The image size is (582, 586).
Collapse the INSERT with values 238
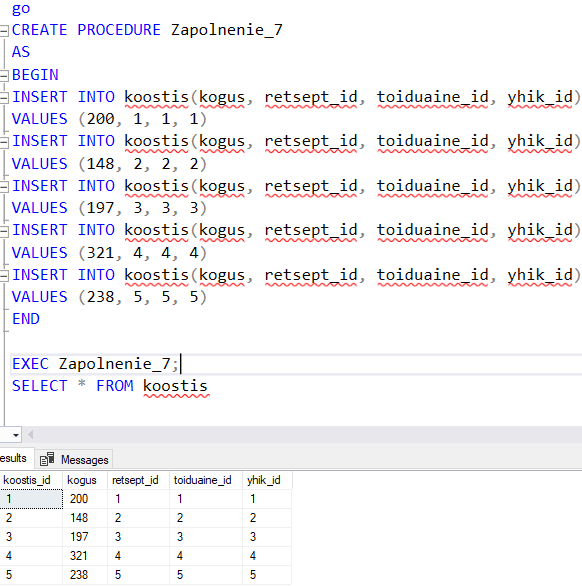4,275
